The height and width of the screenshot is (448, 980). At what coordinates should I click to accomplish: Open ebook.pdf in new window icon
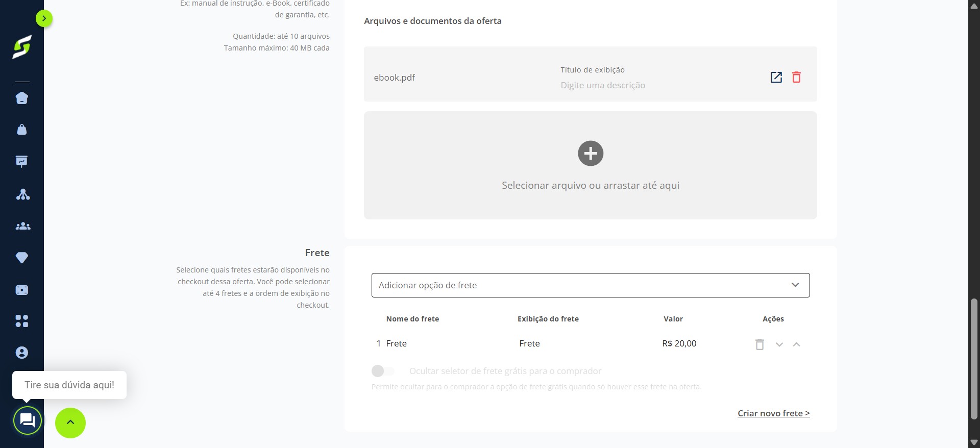click(776, 77)
